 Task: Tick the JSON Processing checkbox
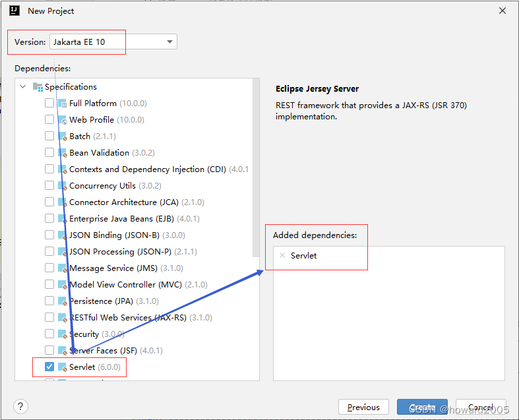click(x=49, y=251)
